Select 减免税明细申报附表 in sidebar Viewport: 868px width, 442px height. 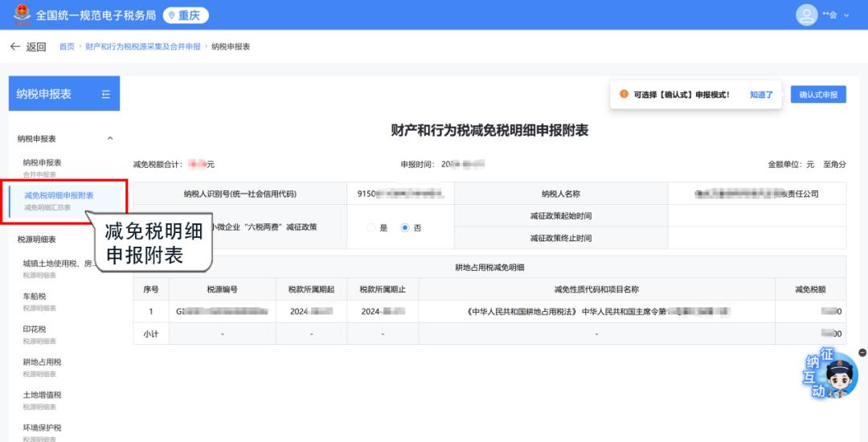tap(59, 195)
